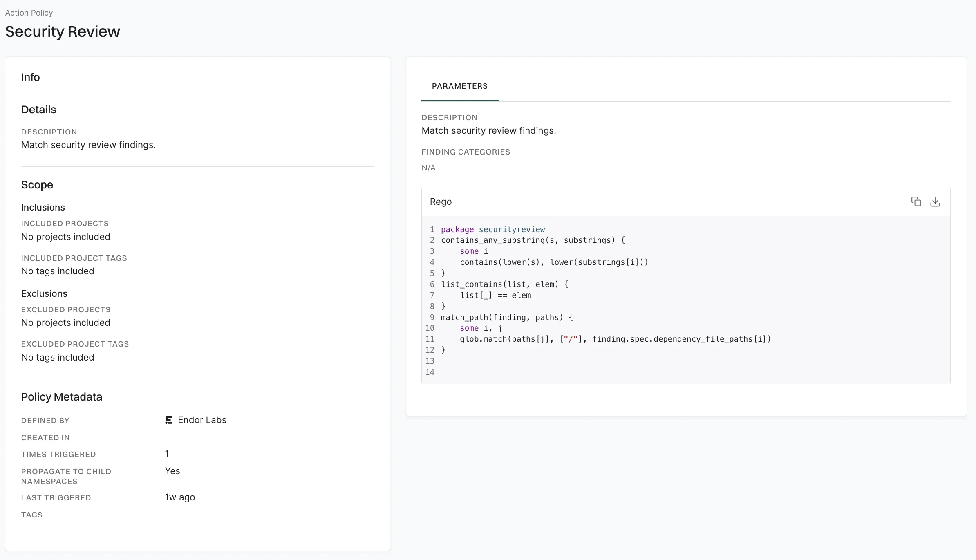Screen dimensions: 976x560
Task: Click the Endor Labs logo icon
Action: (x=168, y=420)
